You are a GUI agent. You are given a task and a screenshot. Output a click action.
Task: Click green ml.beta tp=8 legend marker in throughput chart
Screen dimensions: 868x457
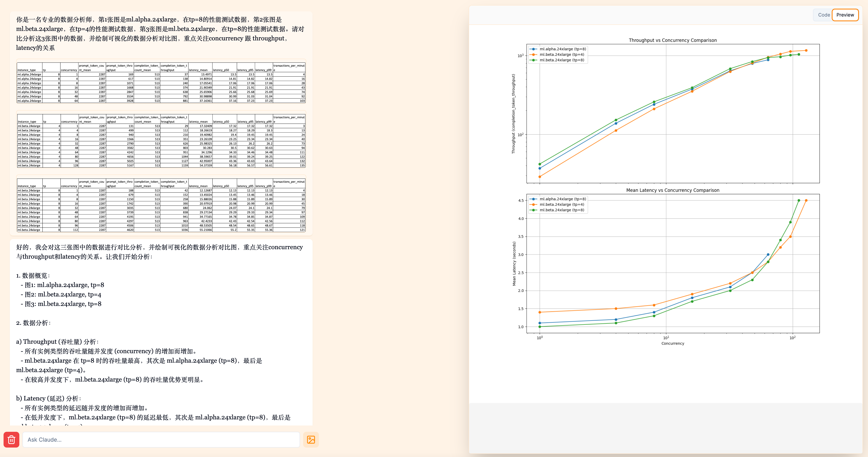(534, 60)
